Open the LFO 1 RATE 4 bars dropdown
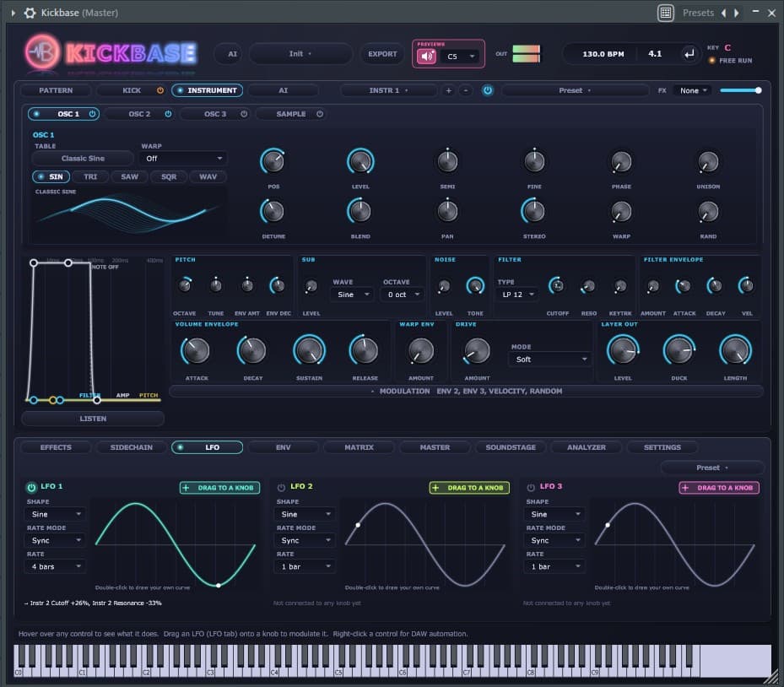This screenshot has height=687, width=784. pos(55,566)
